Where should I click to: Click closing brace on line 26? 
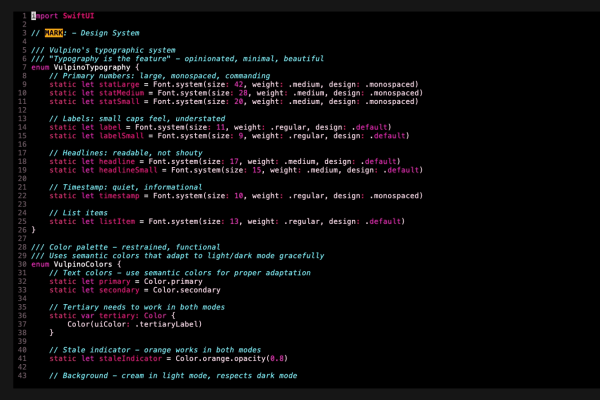34,230
